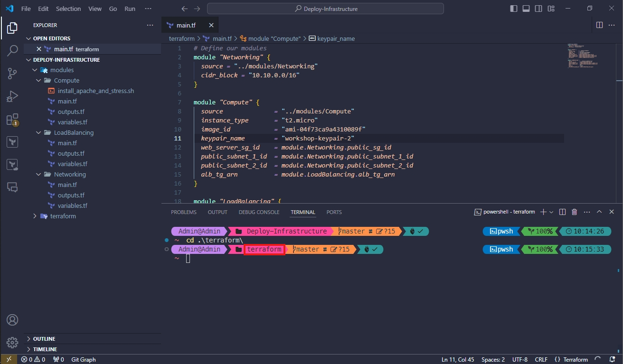This screenshot has height=364, width=623.
Task: Split the terminal
Action: coord(562,212)
